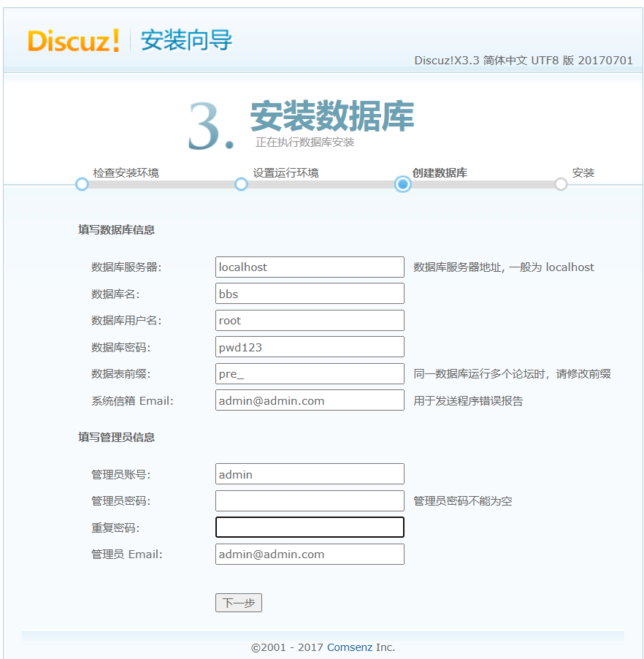The width and height of the screenshot is (644, 659).
Task: Click the large step number 3.
Action: pos(210,126)
